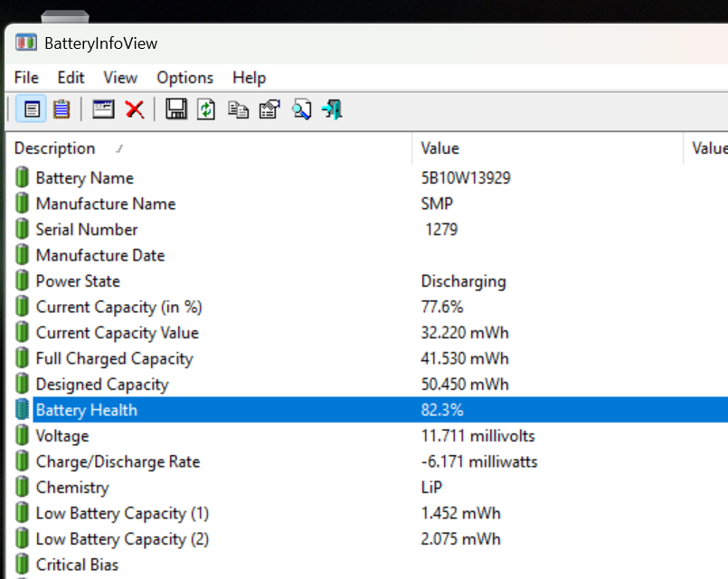Select the highlighted Battery Health row label
Image resolution: width=728 pixels, height=579 pixels.
point(87,410)
